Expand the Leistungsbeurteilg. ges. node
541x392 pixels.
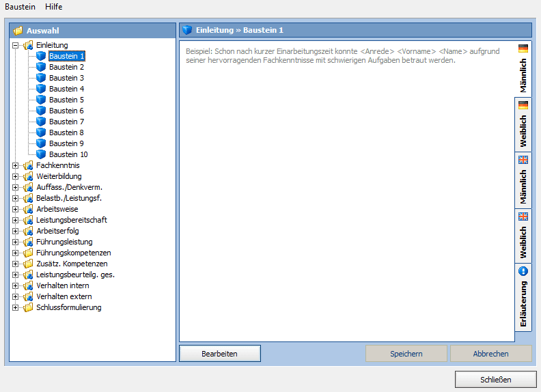(15, 275)
